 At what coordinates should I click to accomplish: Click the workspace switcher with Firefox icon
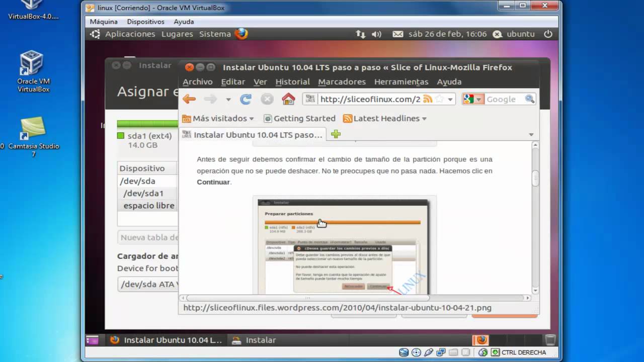click(480, 340)
